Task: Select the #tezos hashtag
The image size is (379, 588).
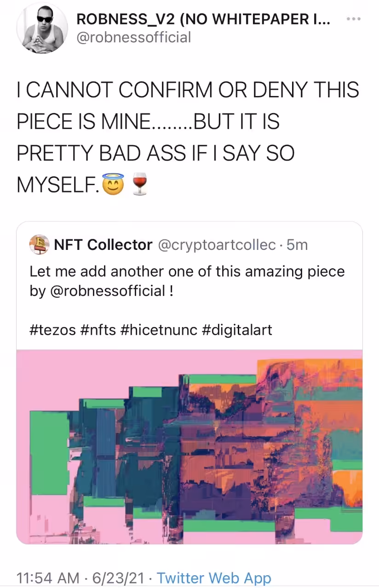Action: (x=52, y=329)
